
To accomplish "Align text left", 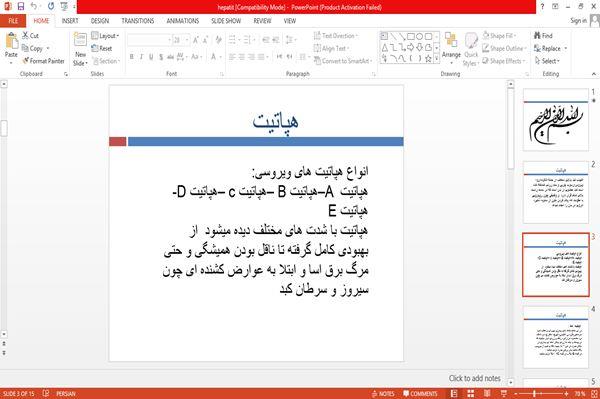I will (232, 57).
